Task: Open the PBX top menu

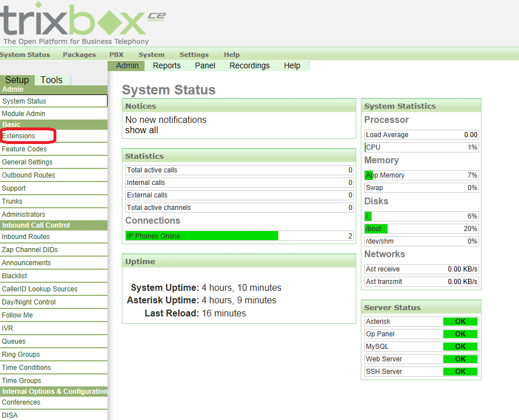Action: coord(116,55)
